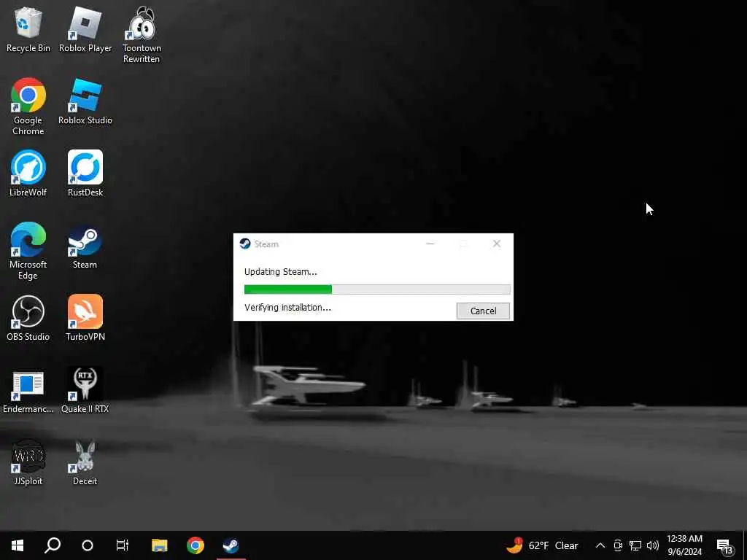
Task: Minimize the Steam updater window
Action: point(430,244)
